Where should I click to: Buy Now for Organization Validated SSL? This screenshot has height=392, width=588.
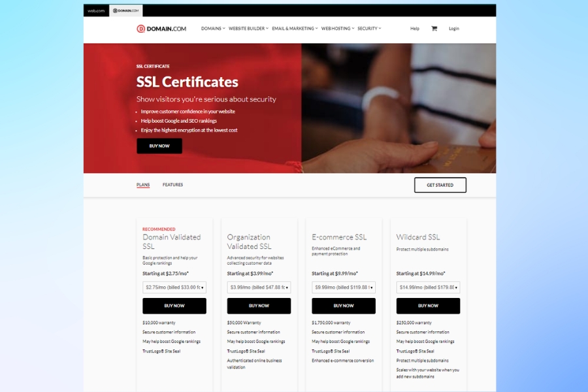click(259, 306)
